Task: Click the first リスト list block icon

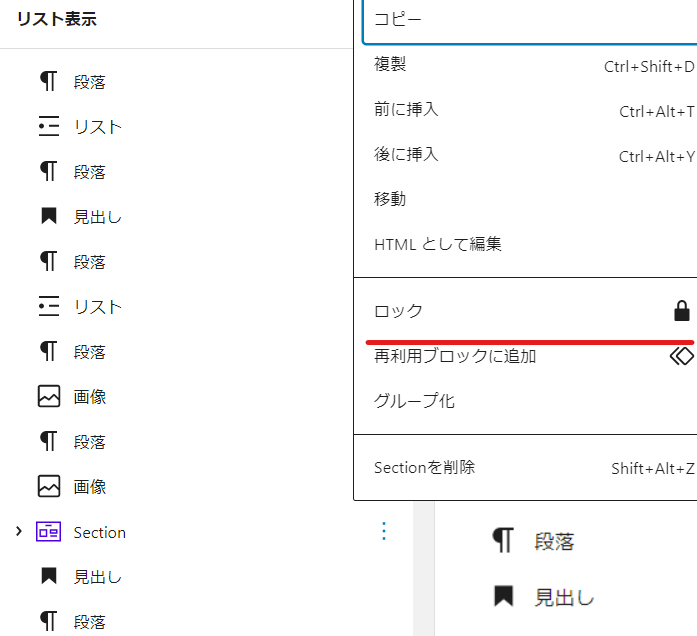Action: 48,127
